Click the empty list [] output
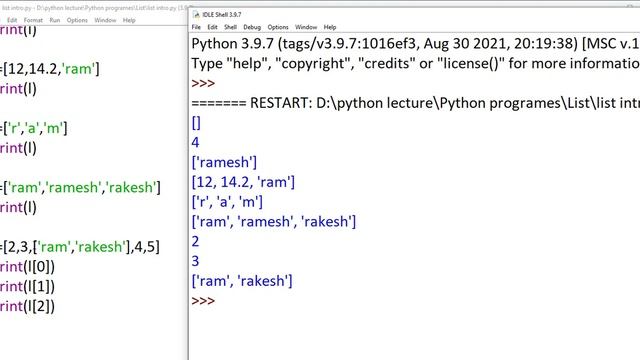Screen dimensions: 640x360 point(196,123)
